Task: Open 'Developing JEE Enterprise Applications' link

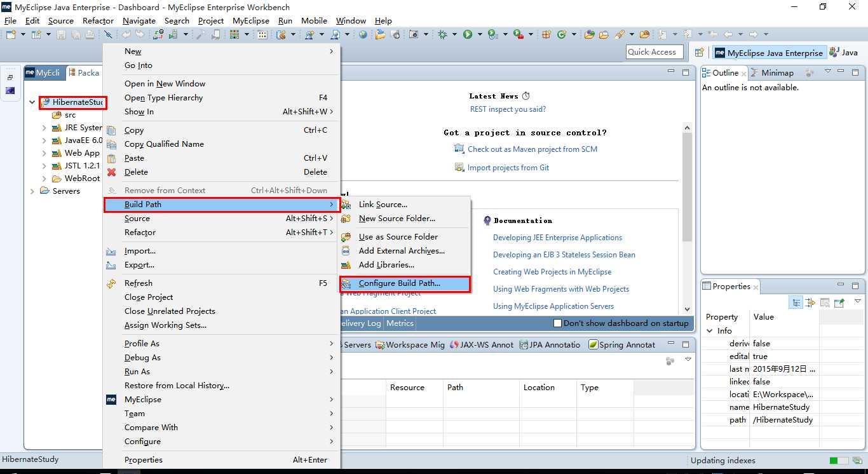Action: click(557, 238)
